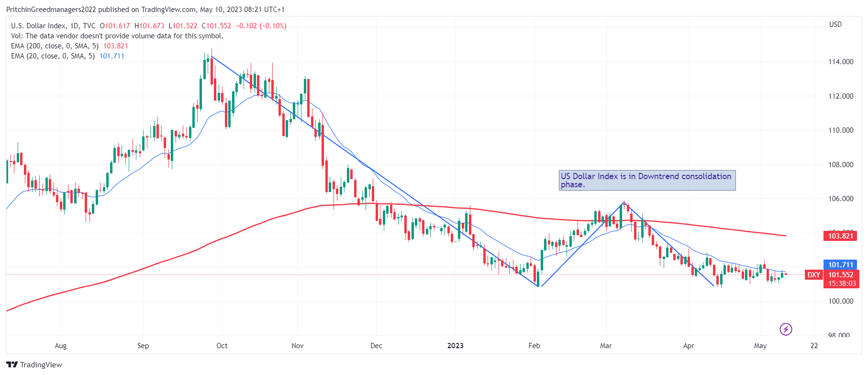This screenshot has height=375, width=868.
Task: Click the U.S. Dollar Index, 1D, TVC title
Action: [x=53, y=26]
